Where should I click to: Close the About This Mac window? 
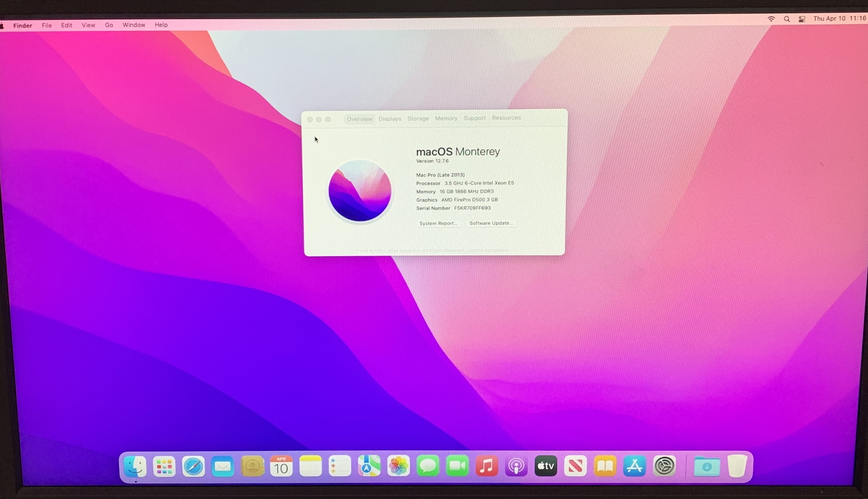[x=310, y=119]
